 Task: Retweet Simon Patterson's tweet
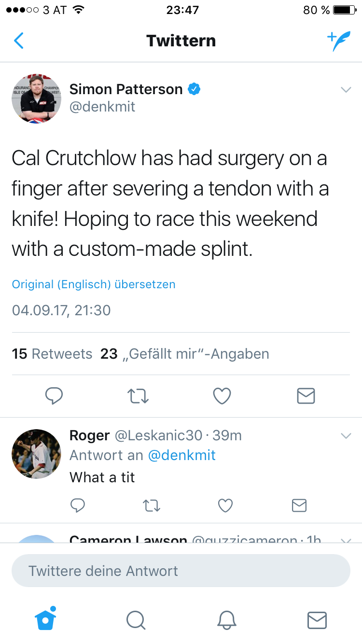tap(138, 396)
